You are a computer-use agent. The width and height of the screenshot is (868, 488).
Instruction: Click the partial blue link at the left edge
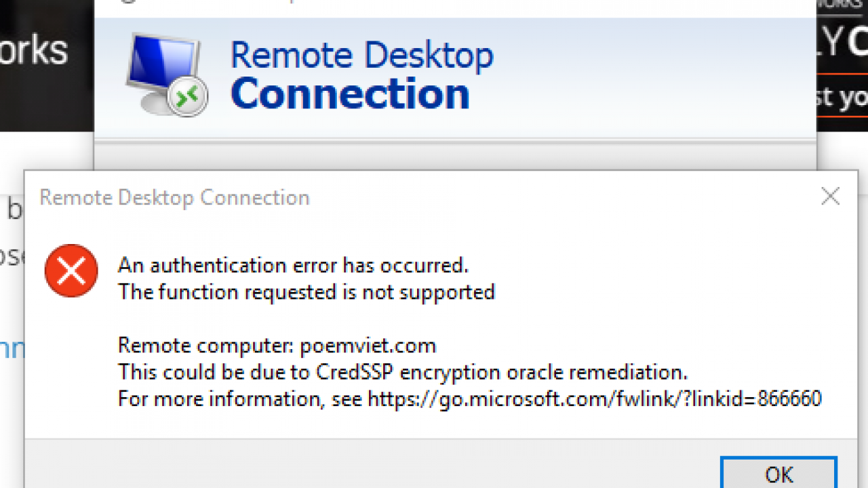(12, 349)
